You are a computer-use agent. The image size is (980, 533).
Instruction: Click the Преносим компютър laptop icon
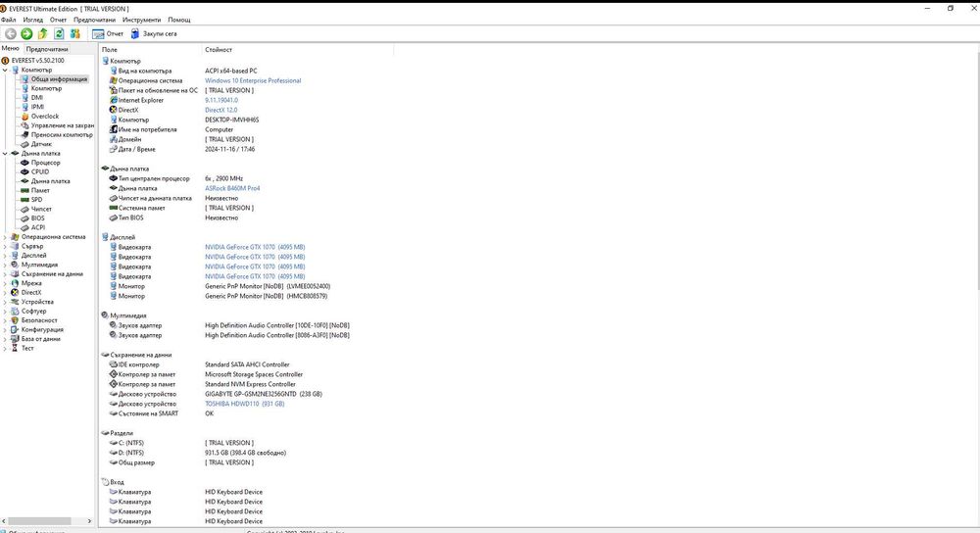click(25, 135)
